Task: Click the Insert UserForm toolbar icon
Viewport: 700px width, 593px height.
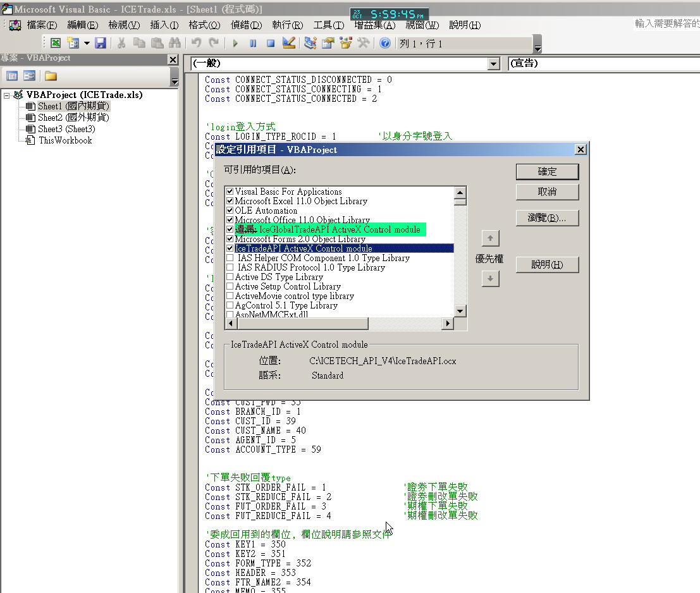Action: [x=73, y=43]
